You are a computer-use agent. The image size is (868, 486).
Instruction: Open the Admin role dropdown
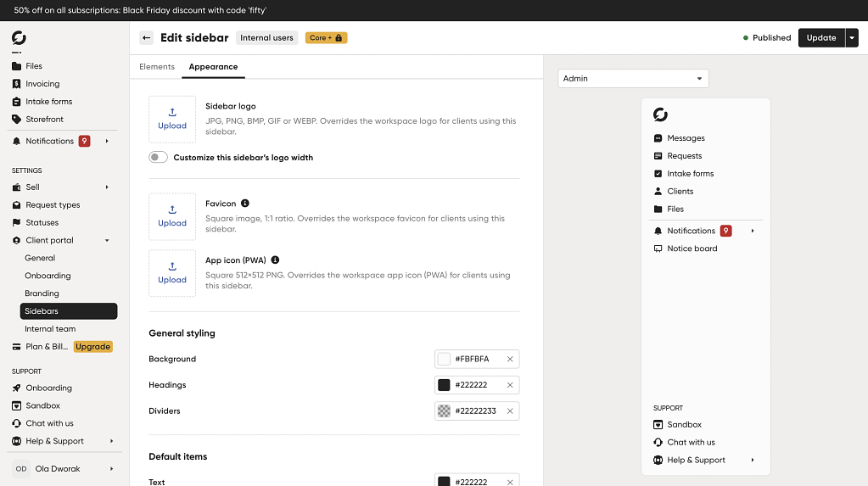click(x=633, y=79)
